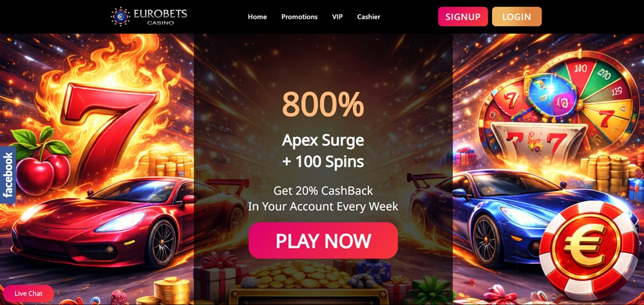Click the Eurobets Casino logo
644x305 pixels.
(x=149, y=17)
